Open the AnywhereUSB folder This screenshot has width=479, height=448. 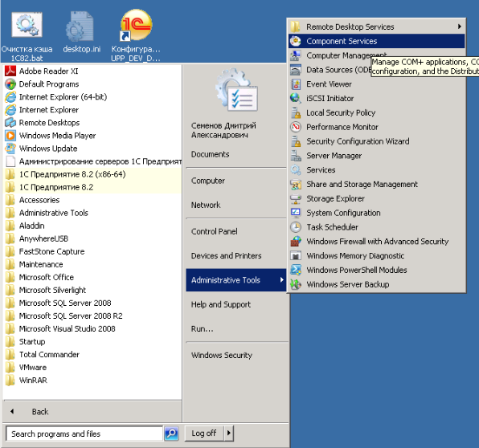coord(92,238)
